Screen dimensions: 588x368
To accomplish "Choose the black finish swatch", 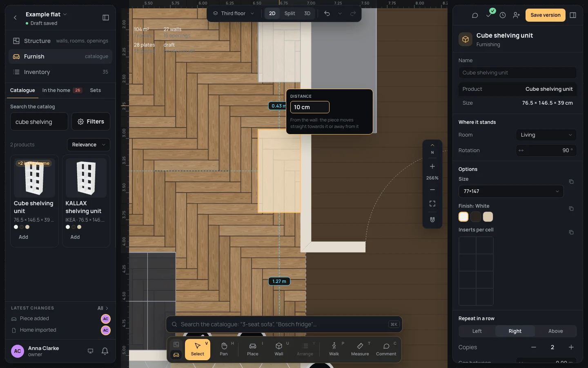I will pyautogui.click(x=476, y=217).
